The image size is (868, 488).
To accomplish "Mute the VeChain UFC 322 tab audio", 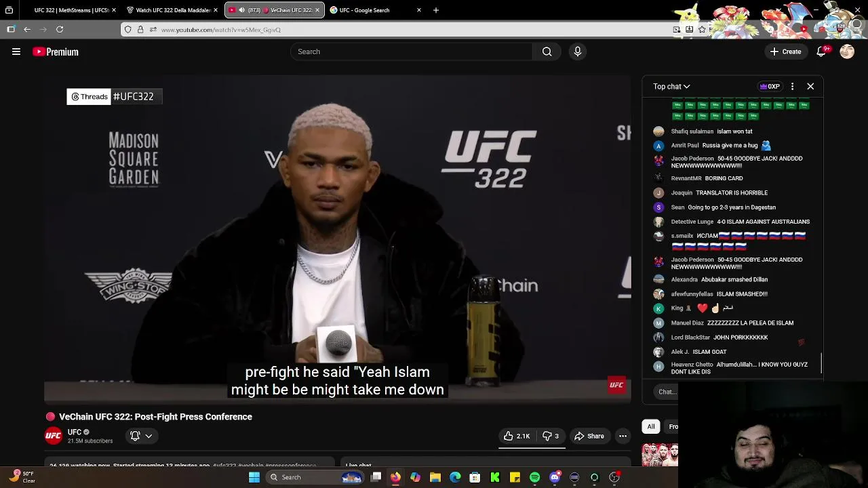I will 241,10.
